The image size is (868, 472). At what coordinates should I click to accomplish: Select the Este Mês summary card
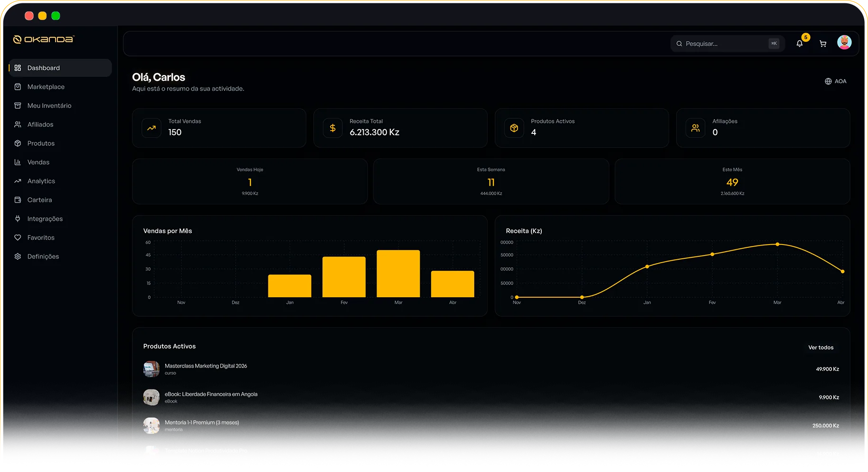click(732, 181)
